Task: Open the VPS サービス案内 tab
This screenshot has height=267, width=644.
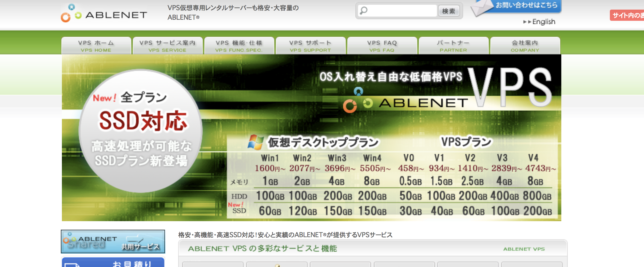Action: pyautogui.click(x=168, y=46)
